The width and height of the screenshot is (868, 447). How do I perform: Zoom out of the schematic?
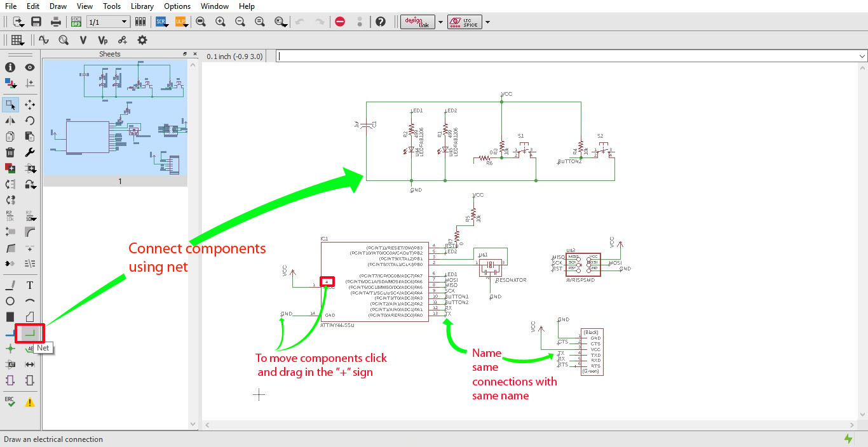240,22
